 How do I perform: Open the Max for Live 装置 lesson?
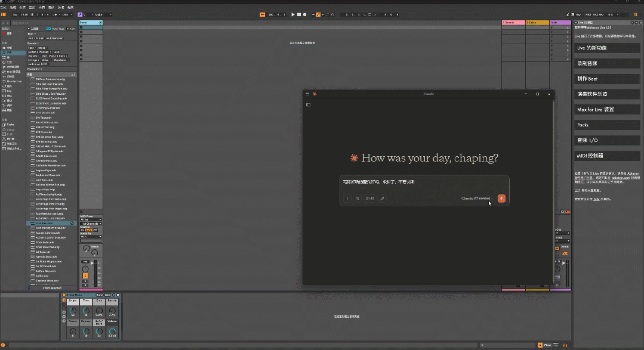click(x=606, y=110)
